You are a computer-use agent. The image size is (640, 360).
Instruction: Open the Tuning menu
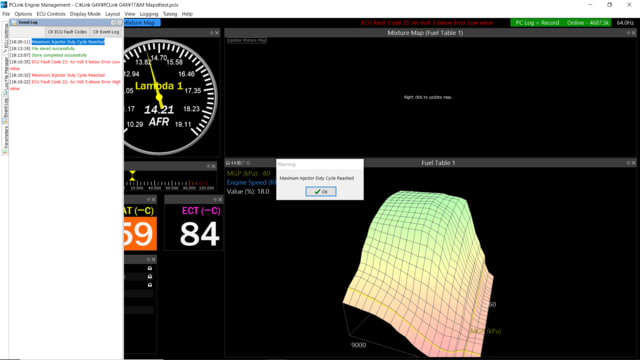170,14
